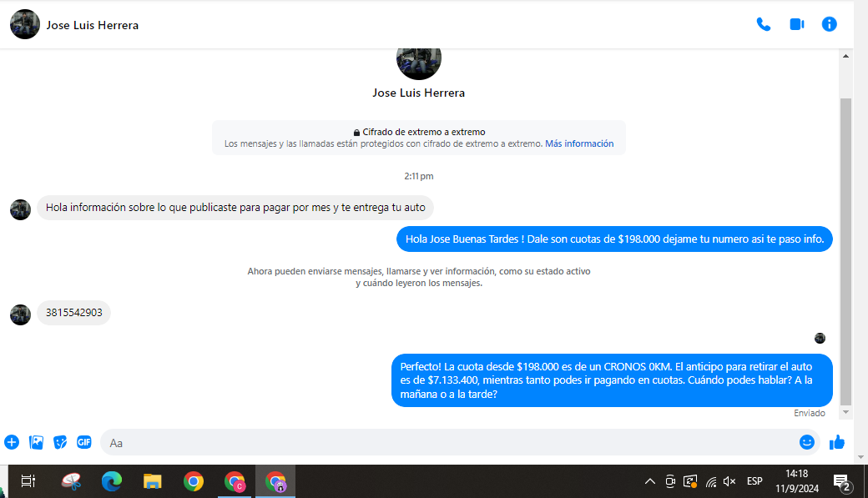Image resolution: width=868 pixels, height=498 pixels.
Task: Send a thumbs-up like
Action: tap(837, 442)
